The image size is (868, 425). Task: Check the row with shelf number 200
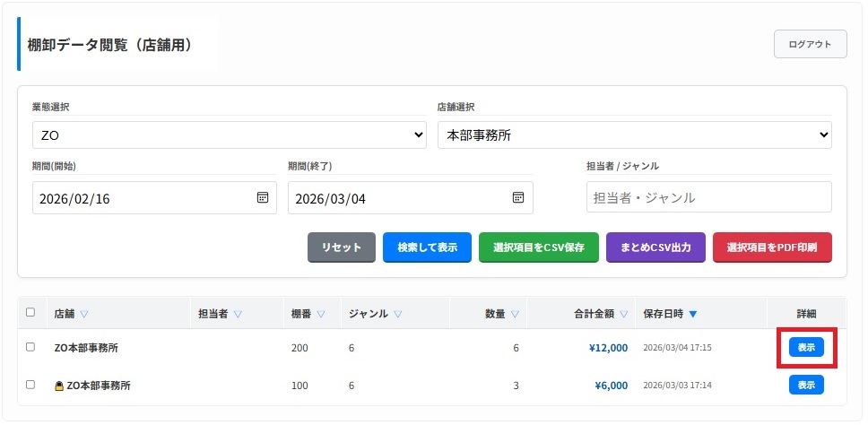pyautogui.click(x=30, y=347)
